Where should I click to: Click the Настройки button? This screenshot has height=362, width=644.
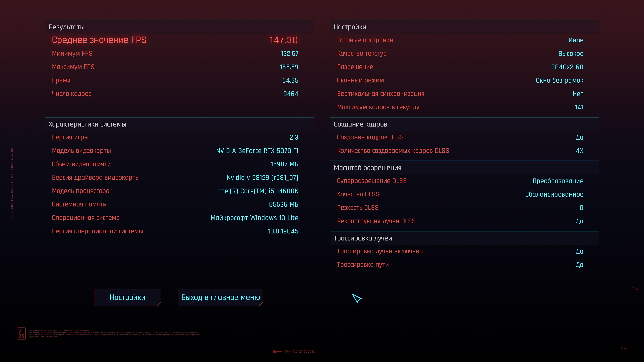tap(127, 297)
